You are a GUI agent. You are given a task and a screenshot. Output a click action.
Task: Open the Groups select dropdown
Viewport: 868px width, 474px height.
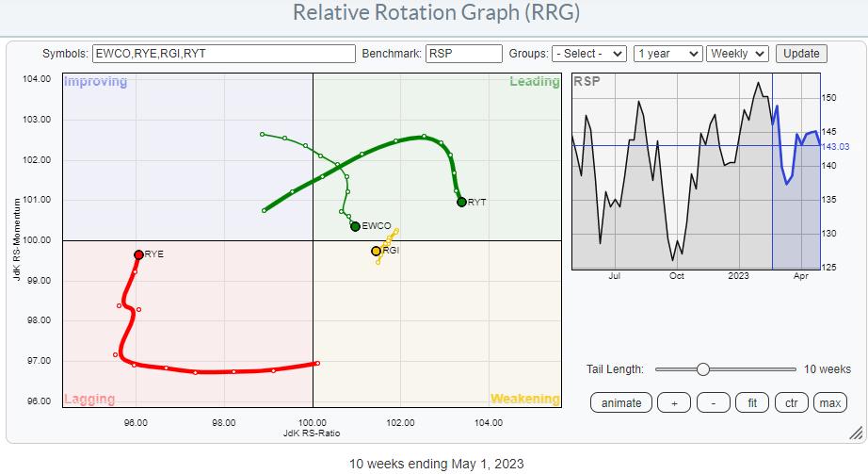(x=589, y=54)
